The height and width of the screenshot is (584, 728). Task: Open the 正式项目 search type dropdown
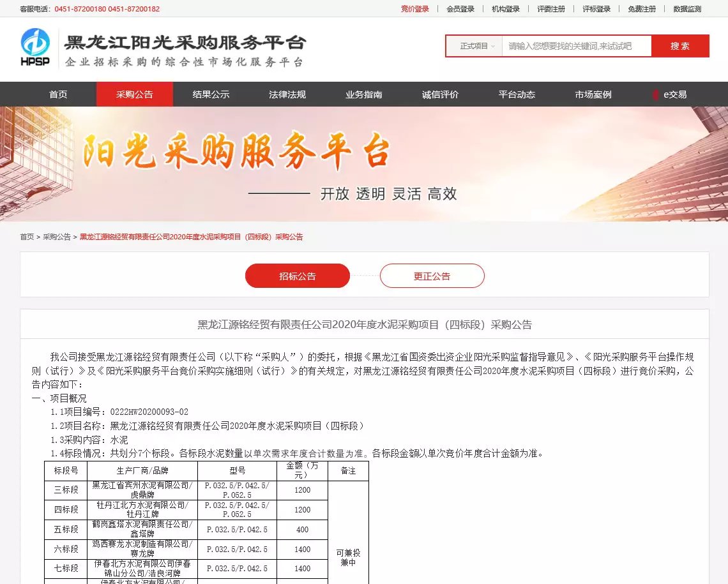477,46
